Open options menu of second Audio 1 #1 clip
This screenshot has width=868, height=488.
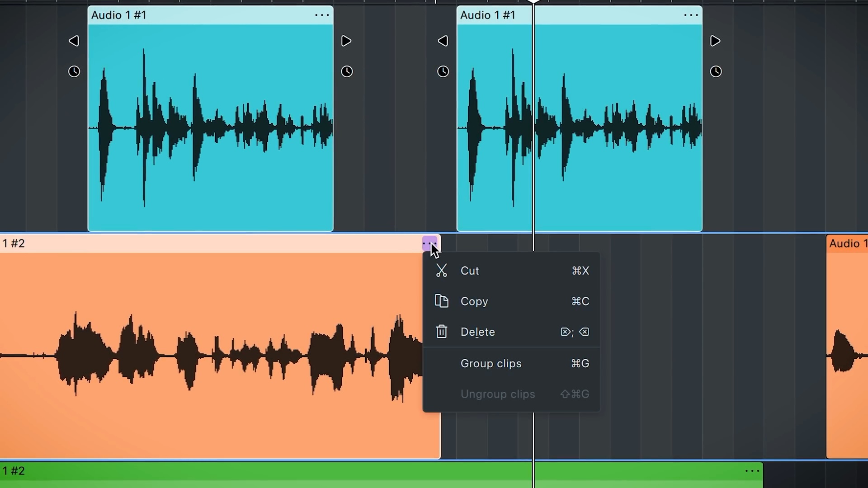[691, 15]
